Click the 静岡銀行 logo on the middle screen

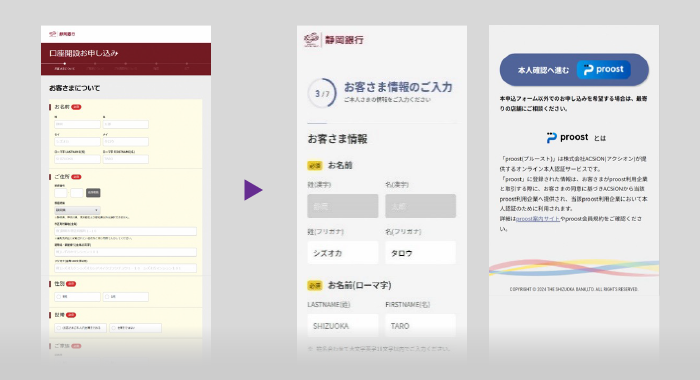coord(333,40)
